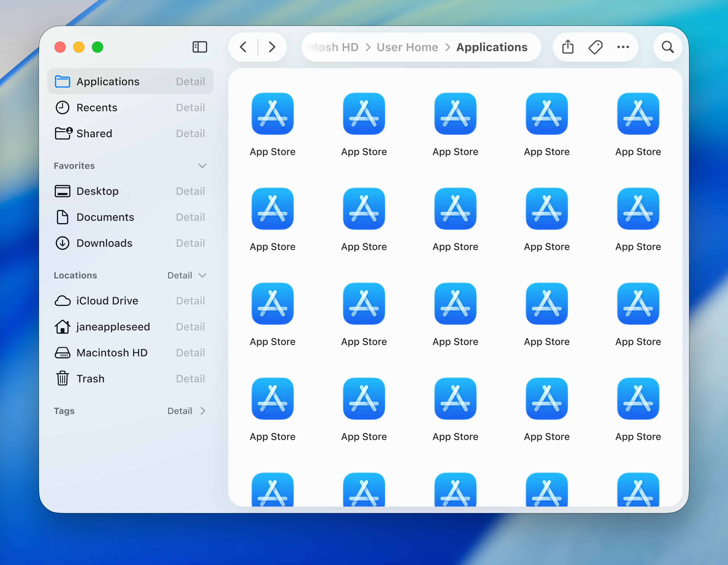728x565 pixels.
Task: Click the tag icon in toolbar
Action: (x=595, y=47)
